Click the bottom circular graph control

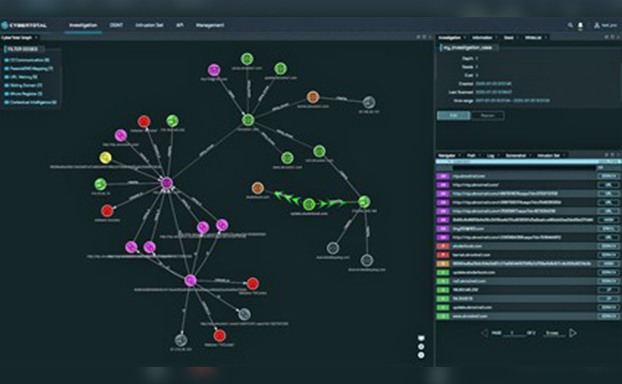tap(421, 355)
